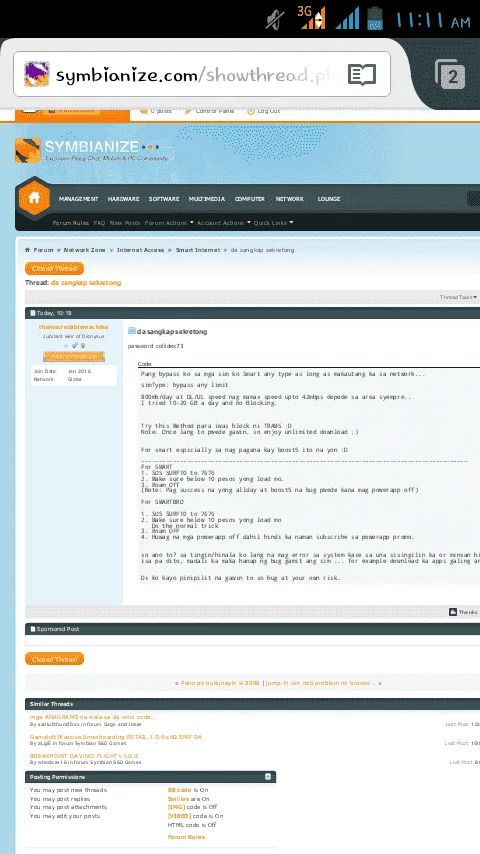Click the Forum breadcrumb link
Screen dimensions: 480x854
44,250
